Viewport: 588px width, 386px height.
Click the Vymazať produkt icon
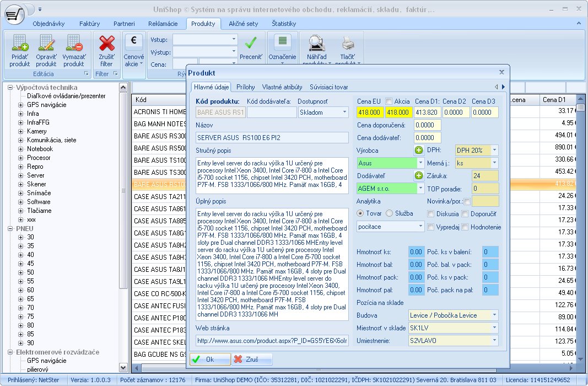74,42
